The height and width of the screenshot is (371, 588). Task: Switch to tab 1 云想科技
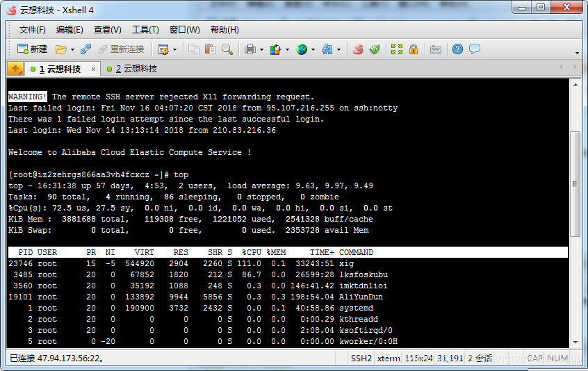pos(60,69)
